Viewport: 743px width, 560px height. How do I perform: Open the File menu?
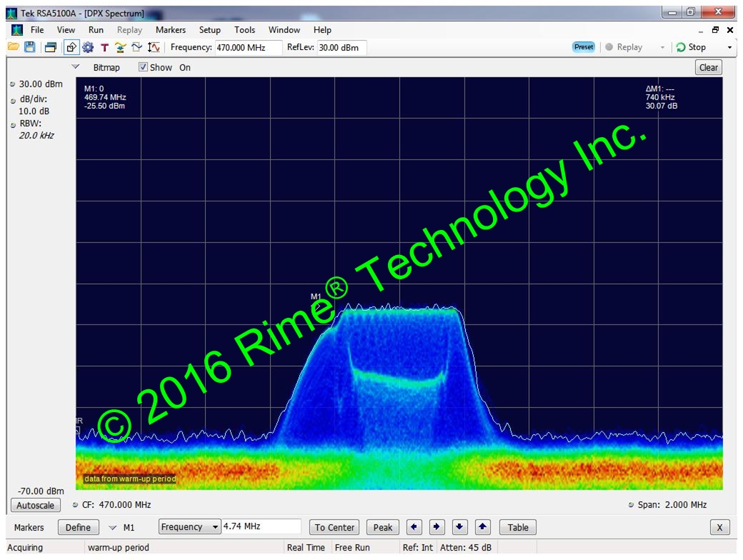(37, 30)
